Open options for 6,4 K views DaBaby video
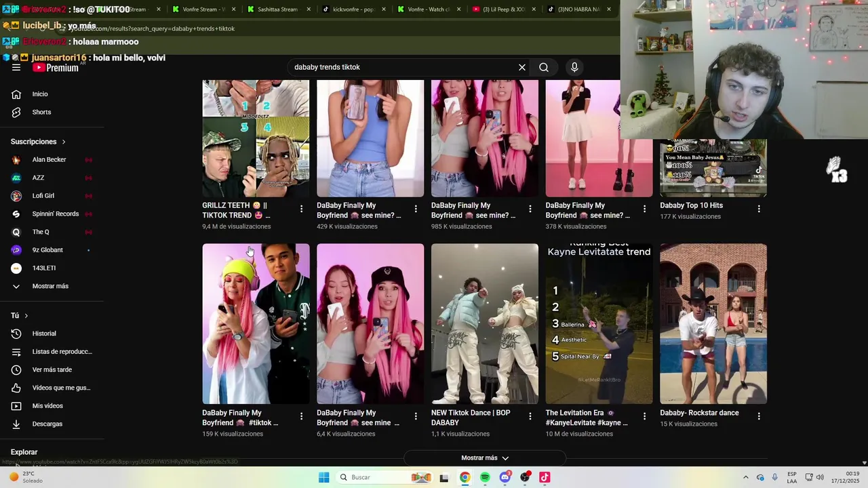Viewport: 868px width, 488px height. tap(416, 416)
